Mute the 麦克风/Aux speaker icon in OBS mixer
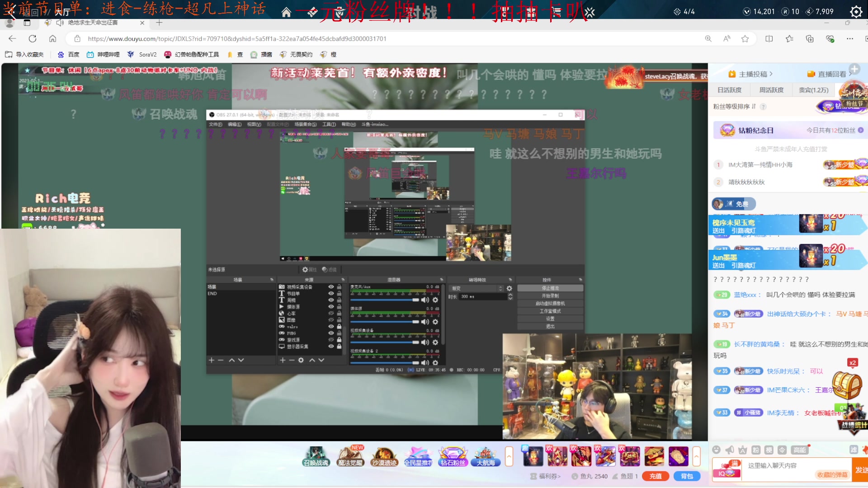The image size is (868, 488). 425,300
